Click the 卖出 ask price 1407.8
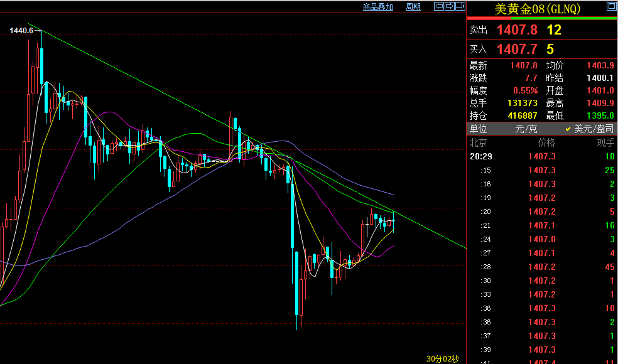The image size is (618, 364). [x=516, y=30]
